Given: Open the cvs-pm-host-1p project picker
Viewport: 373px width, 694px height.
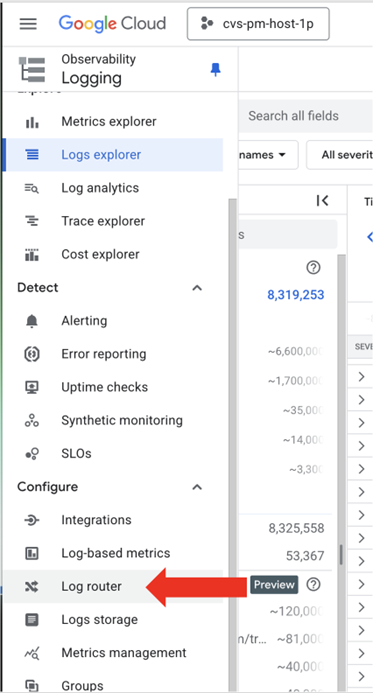Looking at the screenshot, I should (x=258, y=23).
